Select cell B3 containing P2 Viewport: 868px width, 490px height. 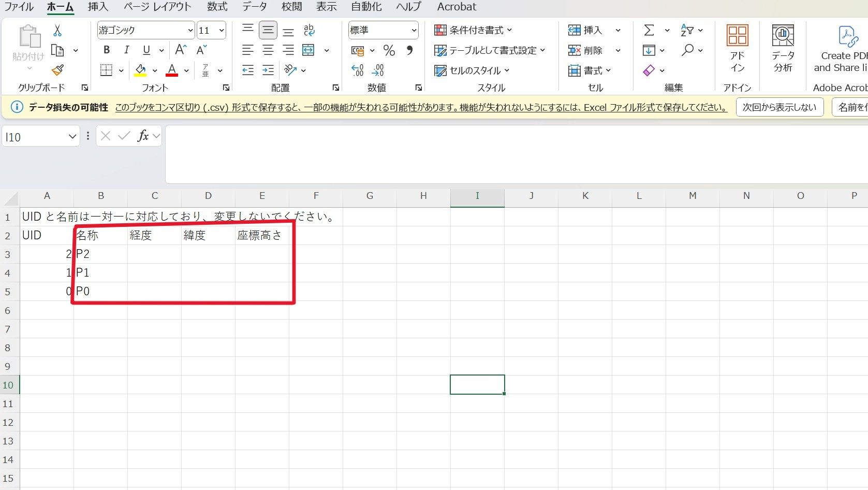101,254
